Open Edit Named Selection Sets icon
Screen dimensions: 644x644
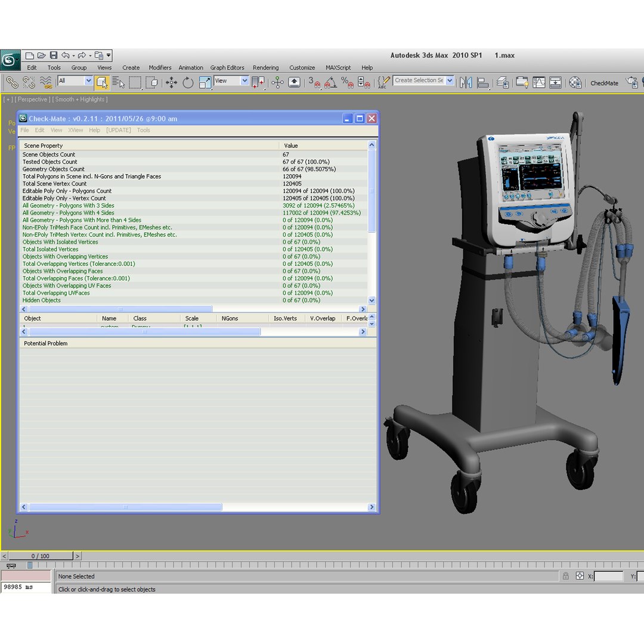click(383, 82)
